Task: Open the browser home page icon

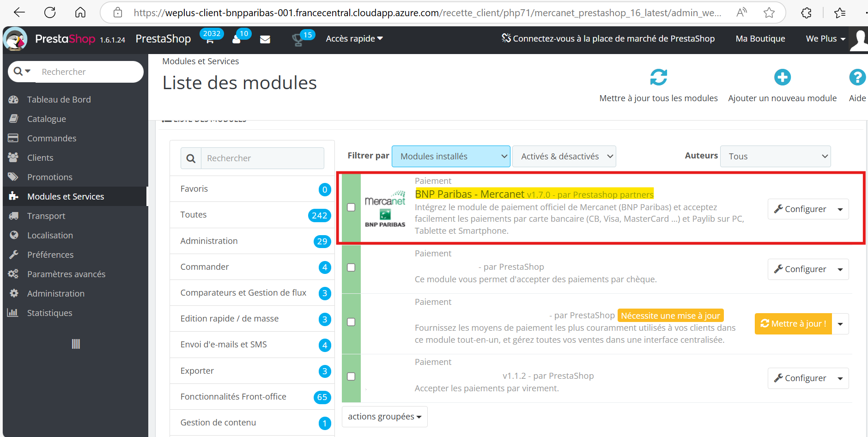Action: 80,12
